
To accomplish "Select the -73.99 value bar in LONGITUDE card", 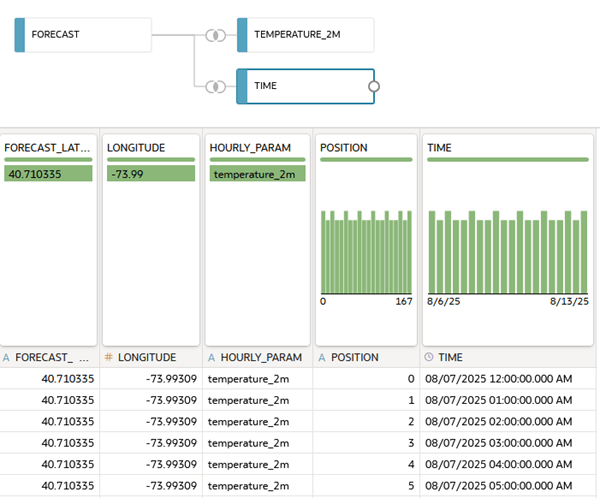I will pyautogui.click(x=151, y=173).
